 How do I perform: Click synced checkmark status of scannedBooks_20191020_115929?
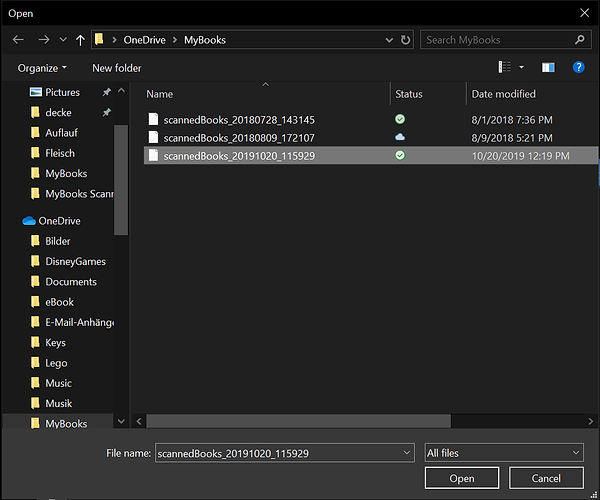tap(400, 155)
